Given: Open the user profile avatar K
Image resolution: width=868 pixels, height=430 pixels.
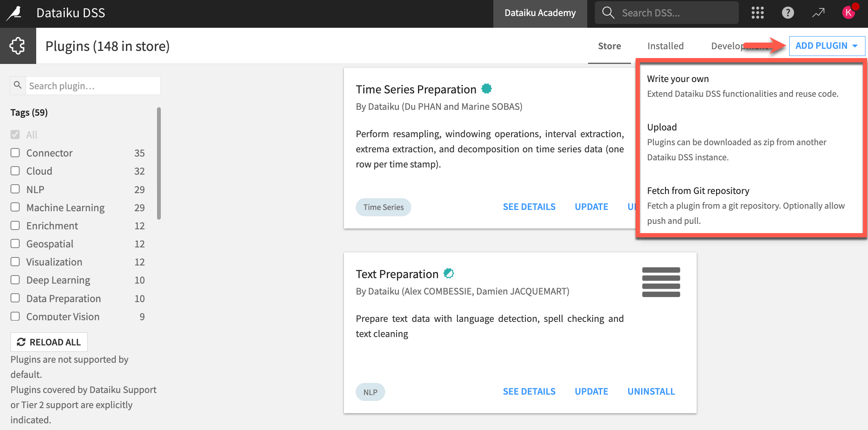Looking at the screenshot, I should coord(849,13).
